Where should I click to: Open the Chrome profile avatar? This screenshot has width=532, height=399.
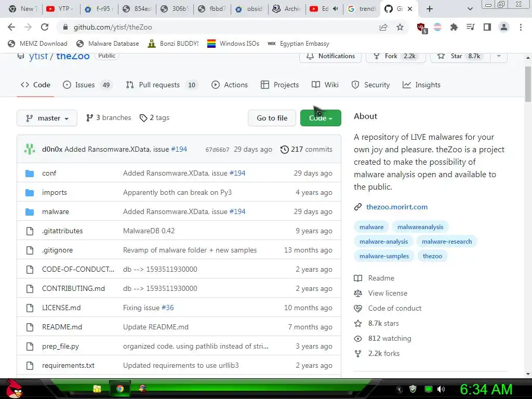[504, 27]
